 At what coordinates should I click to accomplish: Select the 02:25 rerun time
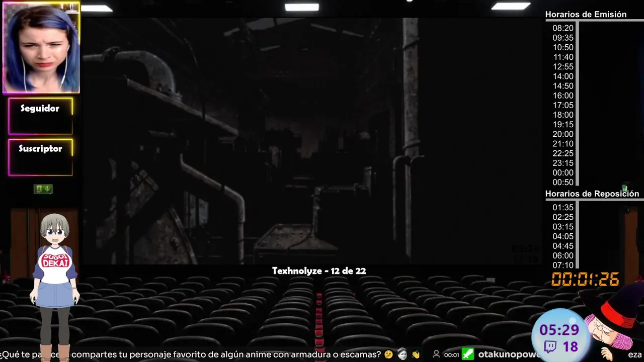point(563,217)
